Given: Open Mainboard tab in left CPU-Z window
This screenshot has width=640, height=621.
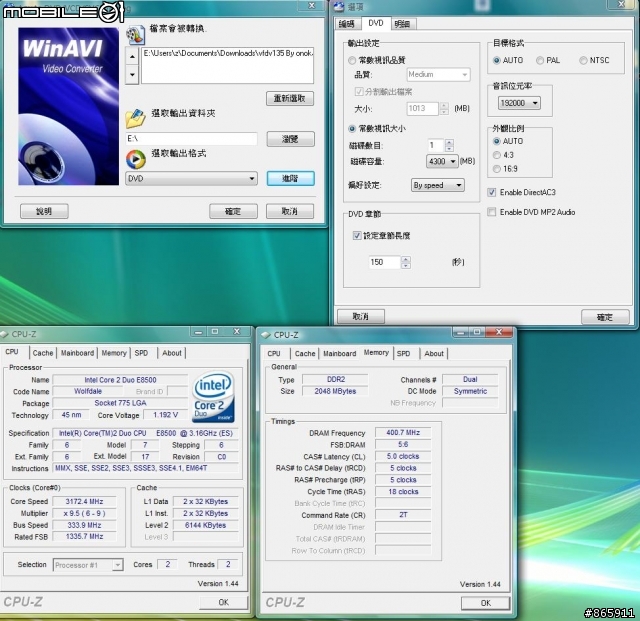Looking at the screenshot, I should pyautogui.click(x=78, y=353).
